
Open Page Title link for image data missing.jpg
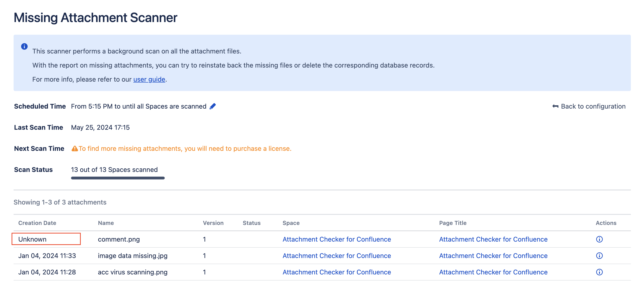pyautogui.click(x=493, y=255)
